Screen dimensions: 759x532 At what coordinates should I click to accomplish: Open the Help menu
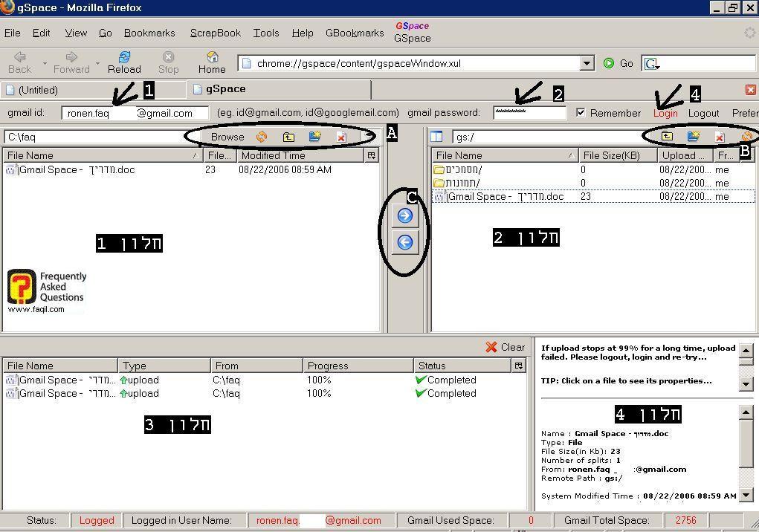(303, 33)
